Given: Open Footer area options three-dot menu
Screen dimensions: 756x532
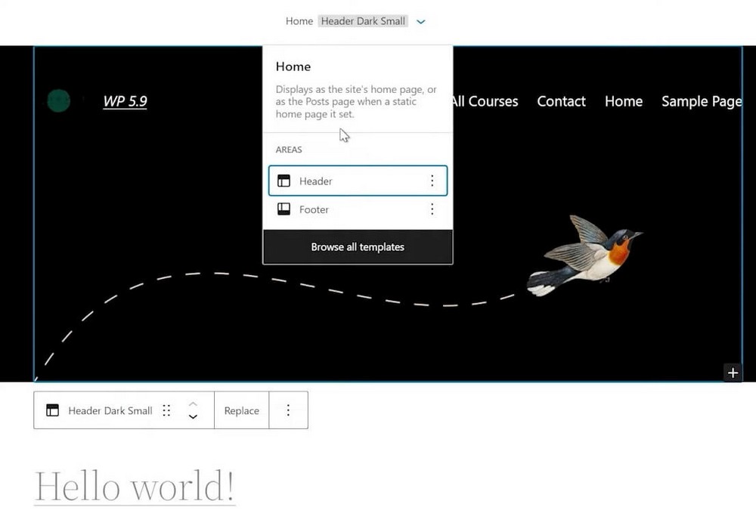Looking at the screenshot, I should 432,209.
